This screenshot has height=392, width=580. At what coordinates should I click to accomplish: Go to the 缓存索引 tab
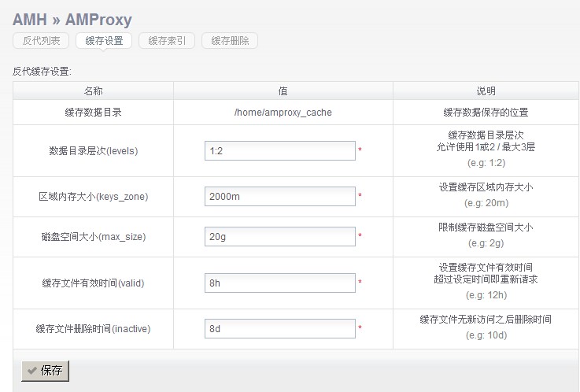tap(167, 41)
